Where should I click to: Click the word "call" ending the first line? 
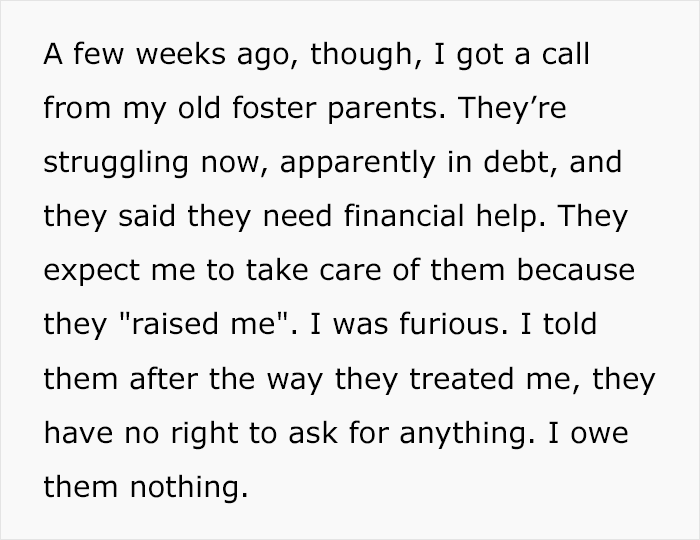click(x=566, y=54)
